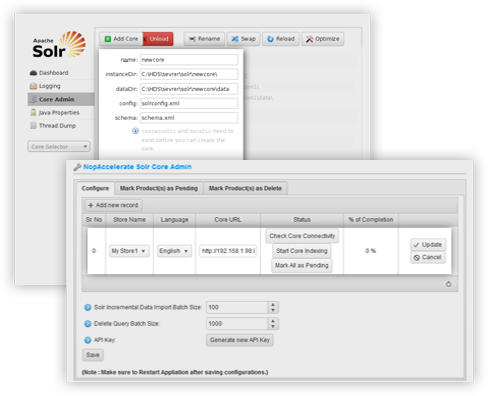Open the My Store1 store dropdown
The width and height of the screenshot is (488, 396).
pyautogui.click(x=129, y=251)
